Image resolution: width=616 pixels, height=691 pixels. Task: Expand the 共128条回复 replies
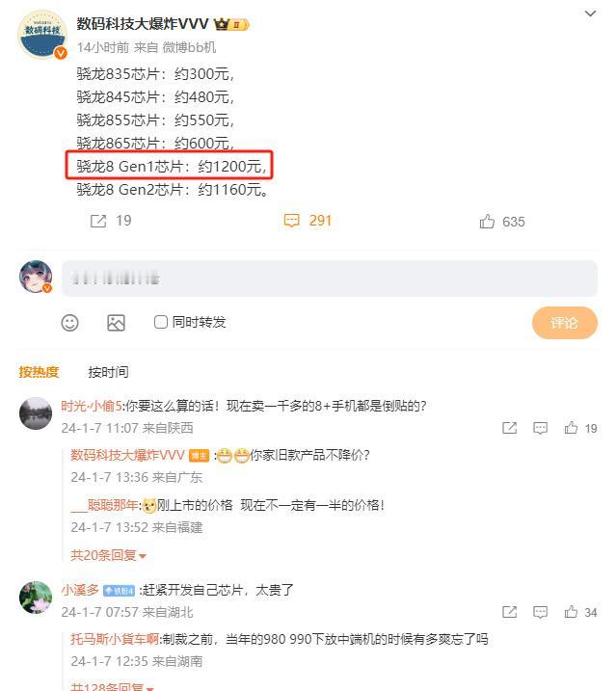(112, 686)
